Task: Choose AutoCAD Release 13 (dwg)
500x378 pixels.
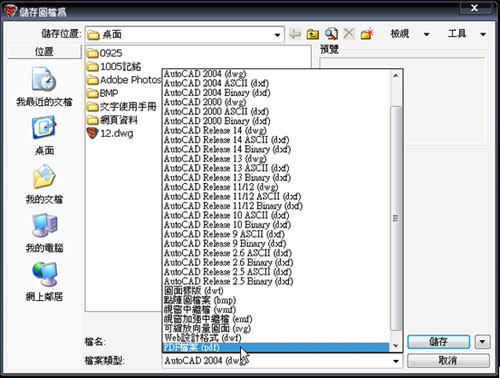Action: [x=276, y=158]
